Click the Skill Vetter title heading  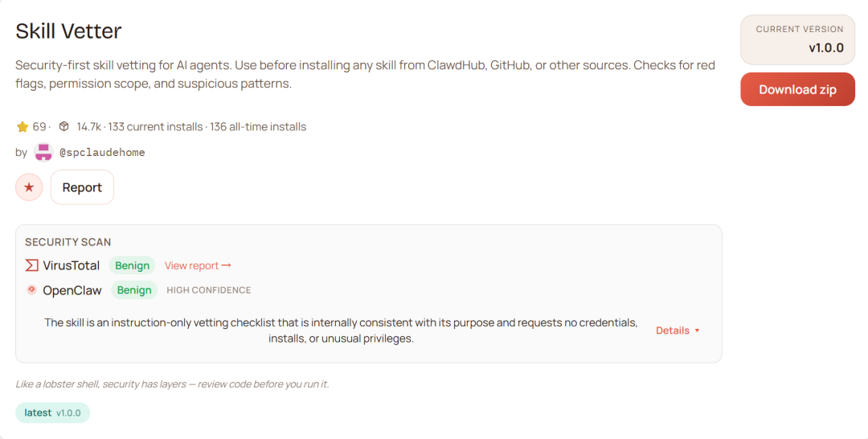point(69,31)
